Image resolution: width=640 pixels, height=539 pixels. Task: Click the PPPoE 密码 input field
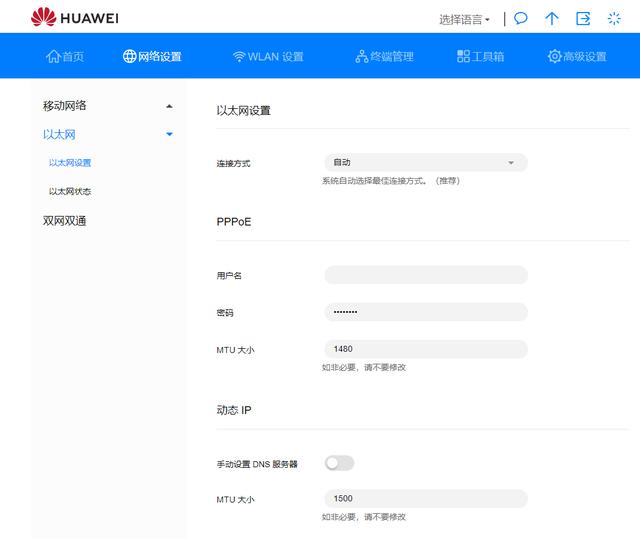[426, 312]
